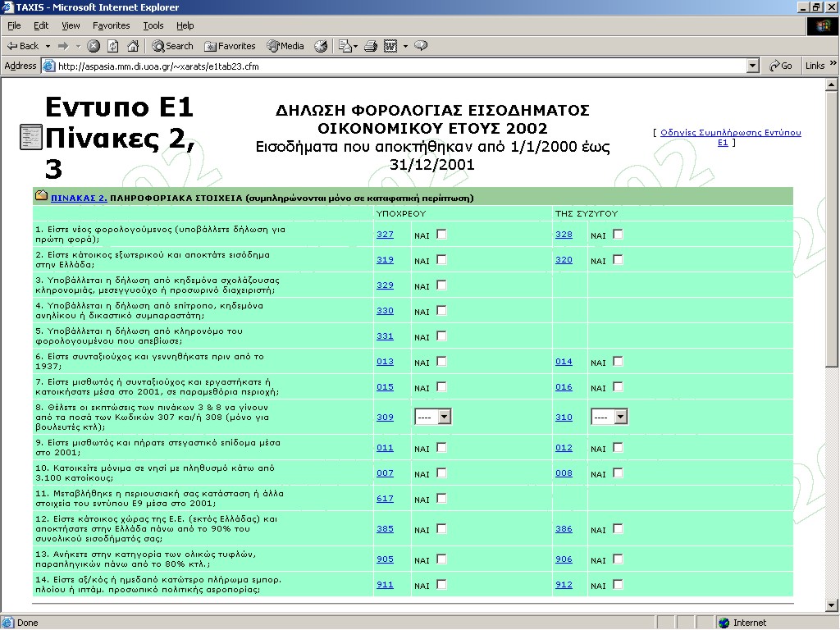Click the Edit with Word icon
This screenshot has height=630, width=840.
tap(390, 46)
